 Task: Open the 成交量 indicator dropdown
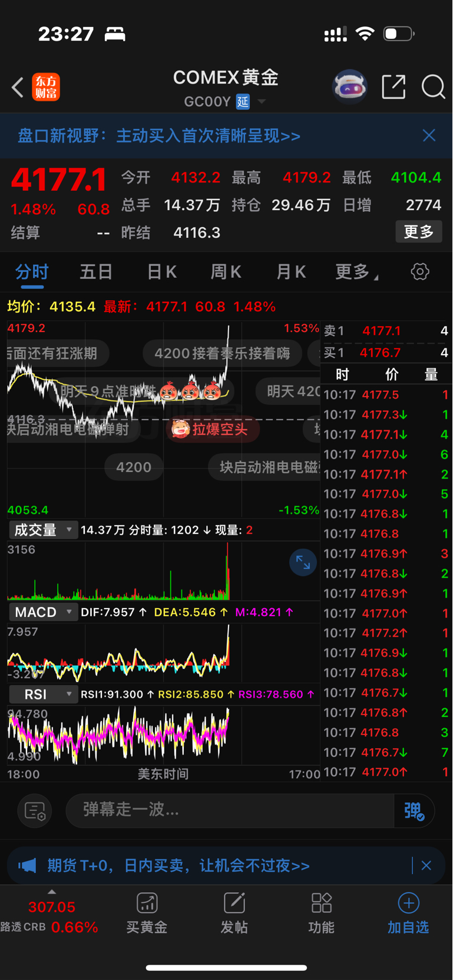coord(43,530)
